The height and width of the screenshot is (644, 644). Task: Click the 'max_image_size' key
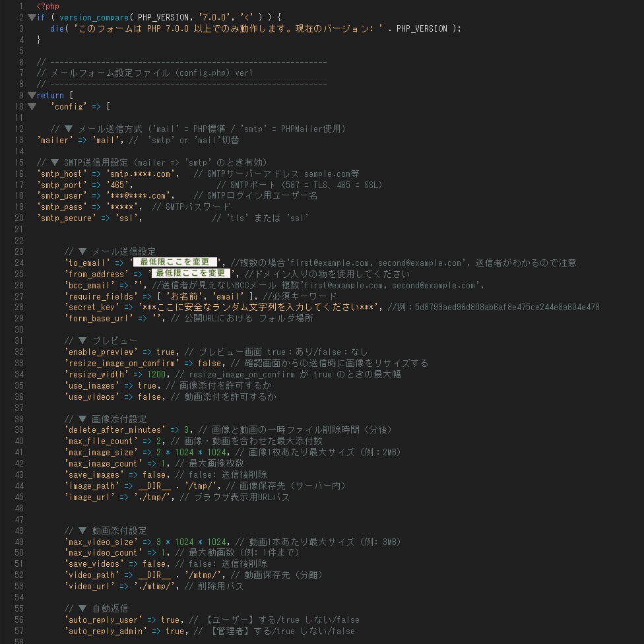101,452
